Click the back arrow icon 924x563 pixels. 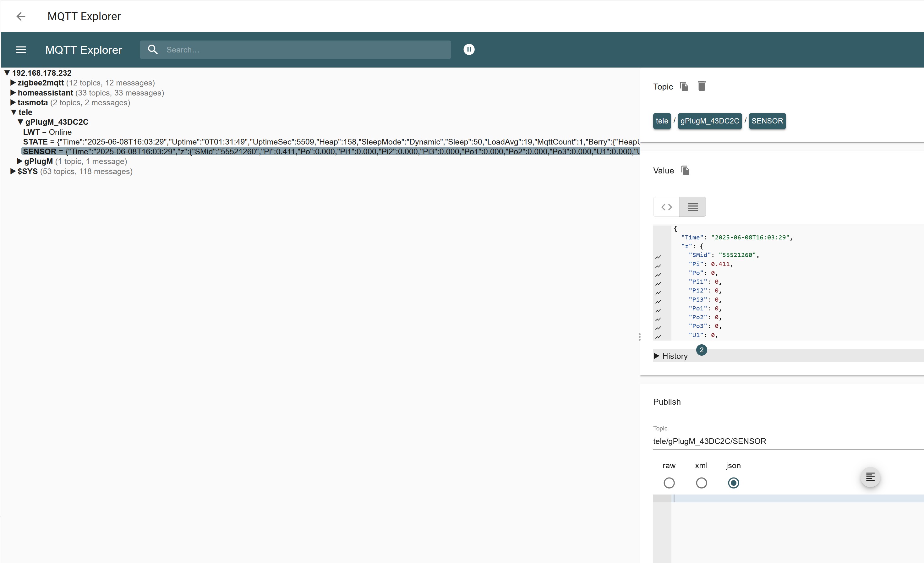21,16
